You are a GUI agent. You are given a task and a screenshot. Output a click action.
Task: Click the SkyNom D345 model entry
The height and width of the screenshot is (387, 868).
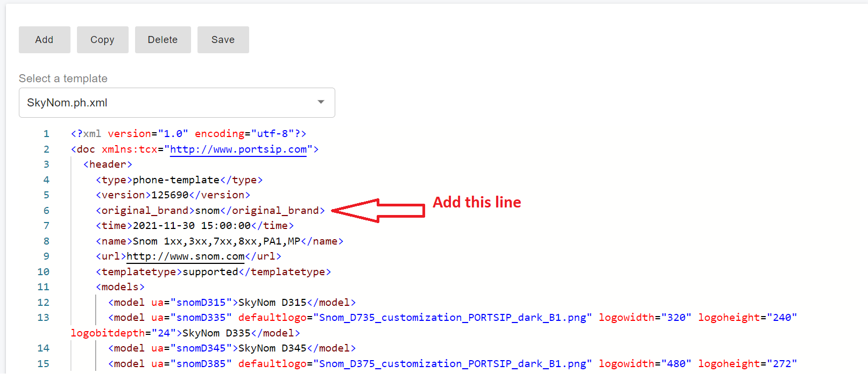pyautogui.click(x=272, y=348)
